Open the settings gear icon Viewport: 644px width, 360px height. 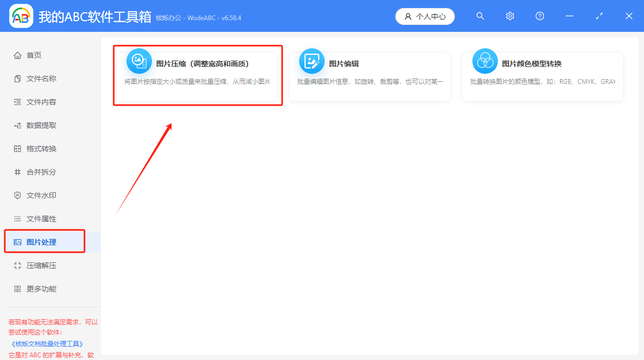tap(510, 16)
